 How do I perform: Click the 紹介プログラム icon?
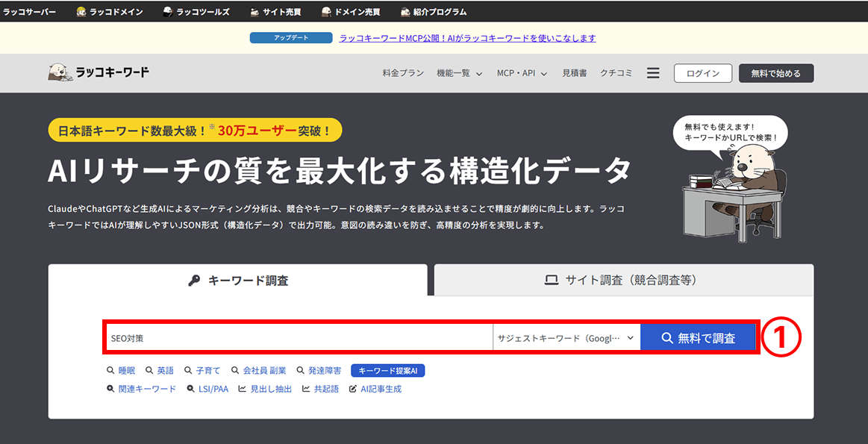coord(405,12)
